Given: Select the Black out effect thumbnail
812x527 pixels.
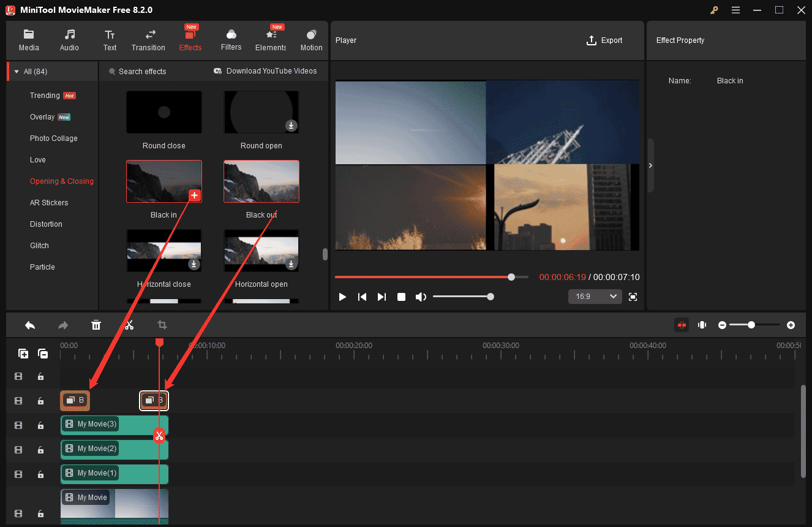Looking at the screenshot, I should tap(261, 181).
